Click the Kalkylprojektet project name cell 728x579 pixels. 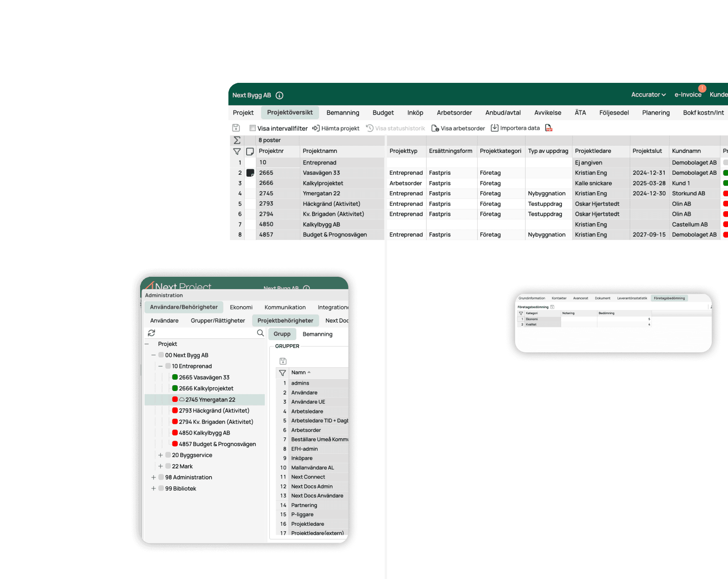(342, 183)
